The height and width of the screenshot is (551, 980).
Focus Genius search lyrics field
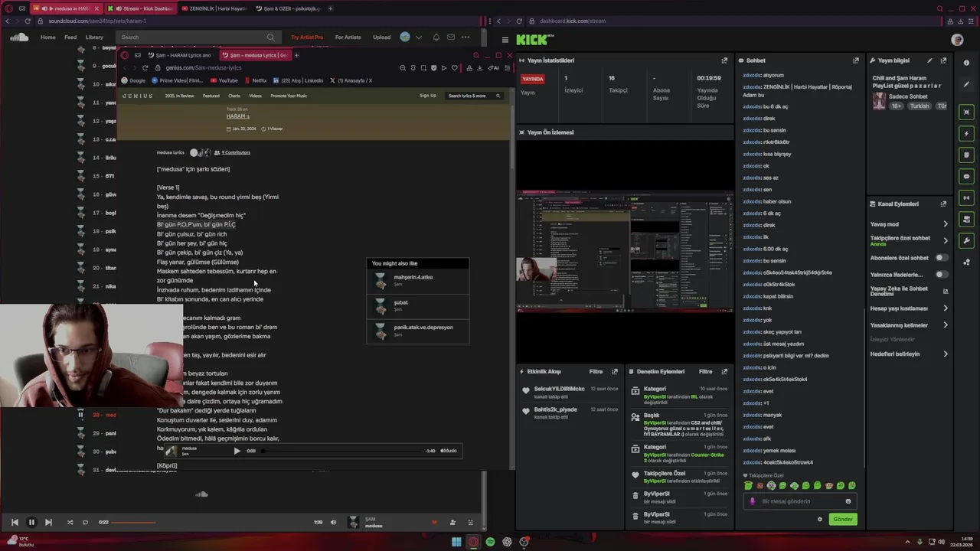(x=475, y=96)
